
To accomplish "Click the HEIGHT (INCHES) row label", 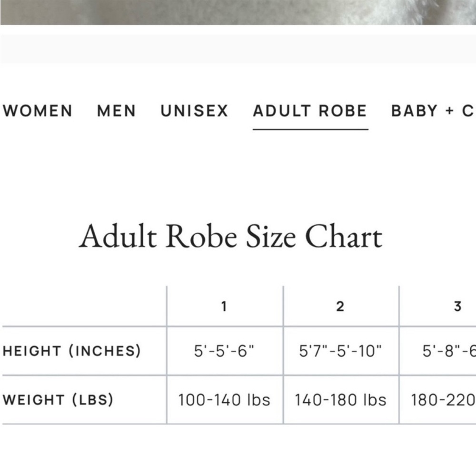I will pos(72,351).
